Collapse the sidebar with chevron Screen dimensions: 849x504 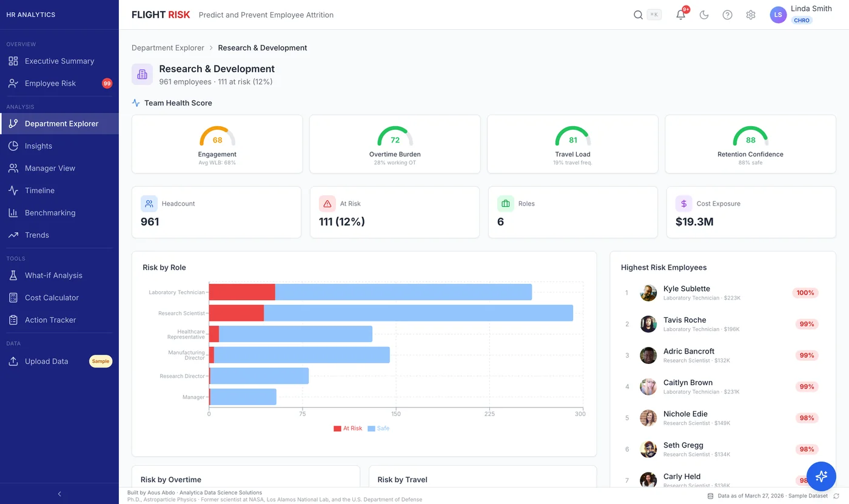coord(59,494)
